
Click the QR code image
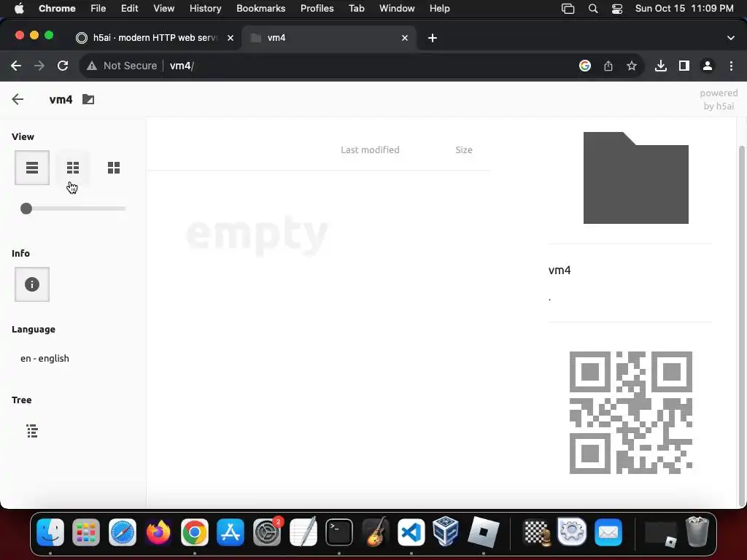[631, 413]
